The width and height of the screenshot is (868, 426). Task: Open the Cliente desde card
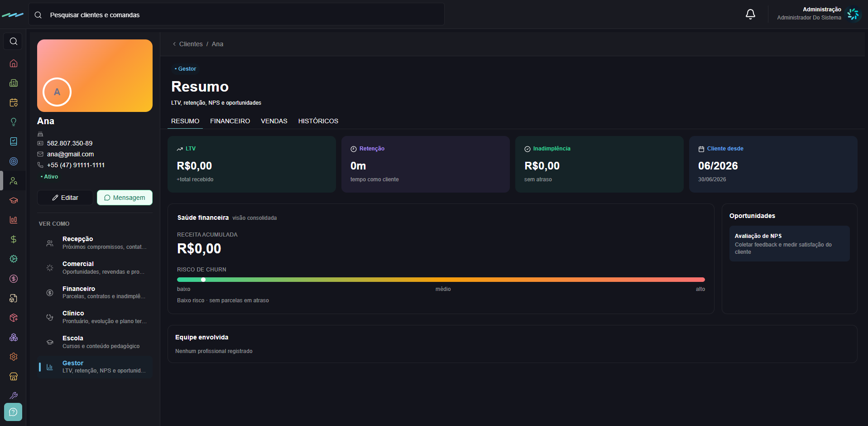[773, 164]
